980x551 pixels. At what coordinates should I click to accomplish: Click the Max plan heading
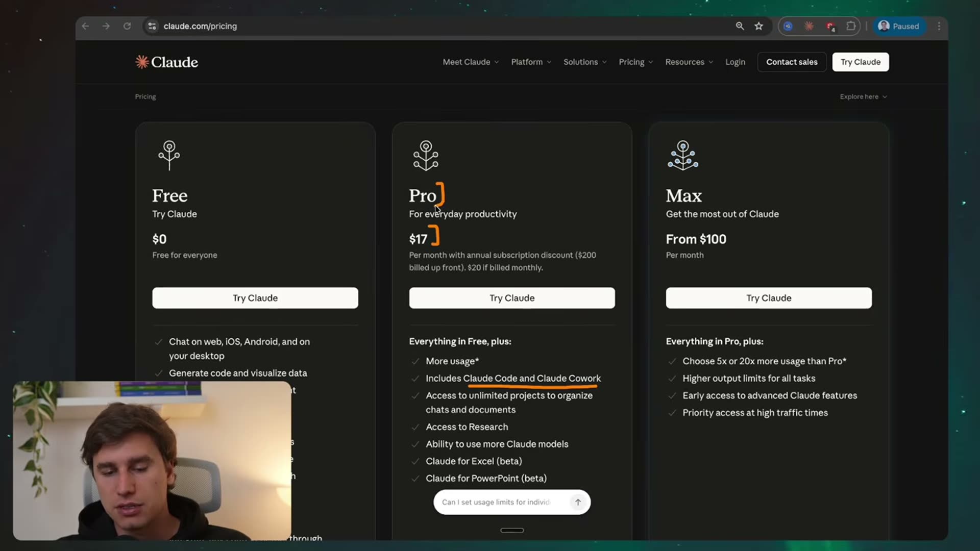pyautogui.click(x=683, y=195)
